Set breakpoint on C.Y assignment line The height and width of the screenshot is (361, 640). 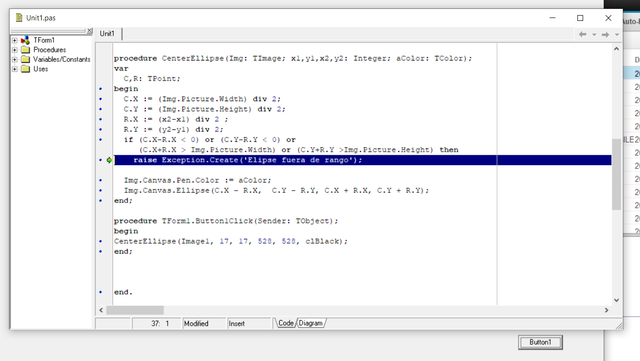pyautogui.click(x=101, y=109)
